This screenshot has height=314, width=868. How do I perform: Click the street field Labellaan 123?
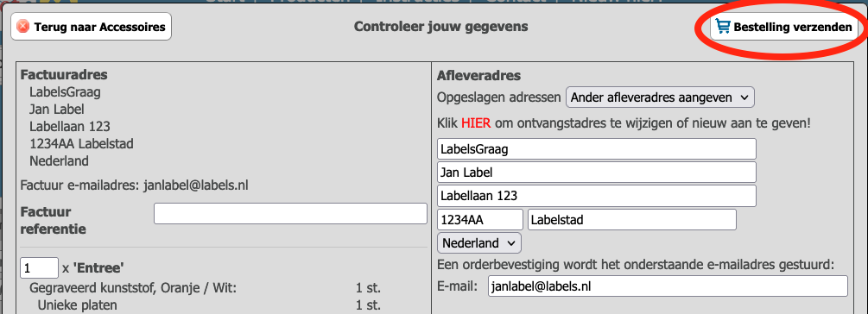(x=597, y=196)
